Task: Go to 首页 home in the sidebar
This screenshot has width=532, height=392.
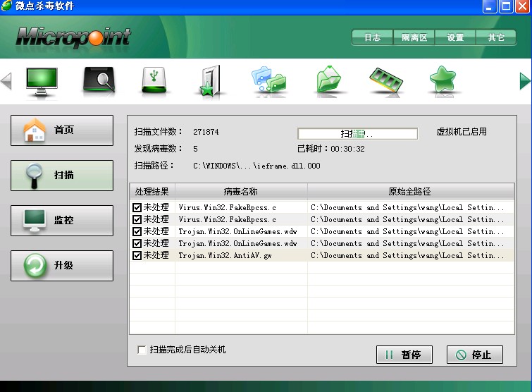Action: (x=62, y=130)
